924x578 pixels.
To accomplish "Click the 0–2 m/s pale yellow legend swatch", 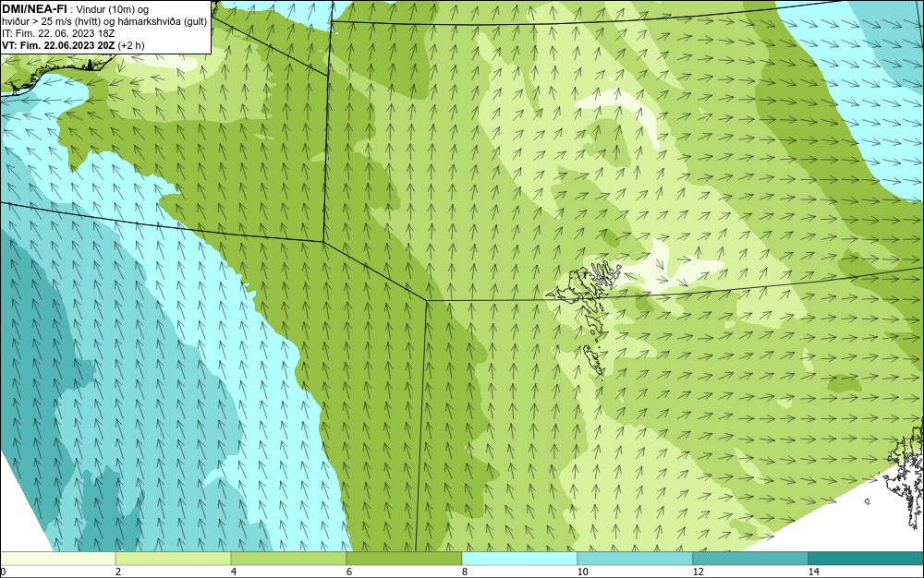I will pos(57,559).
